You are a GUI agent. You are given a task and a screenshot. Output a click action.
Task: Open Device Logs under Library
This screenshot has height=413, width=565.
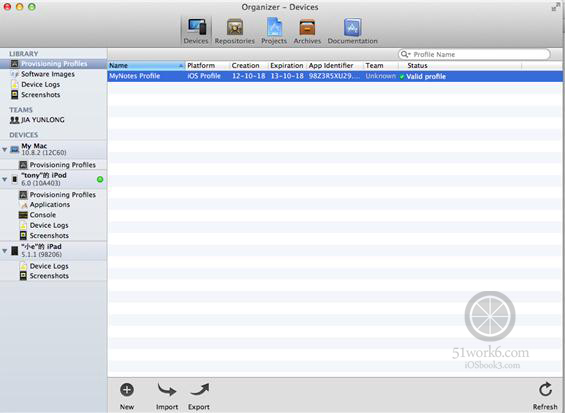tap(40, 84)
